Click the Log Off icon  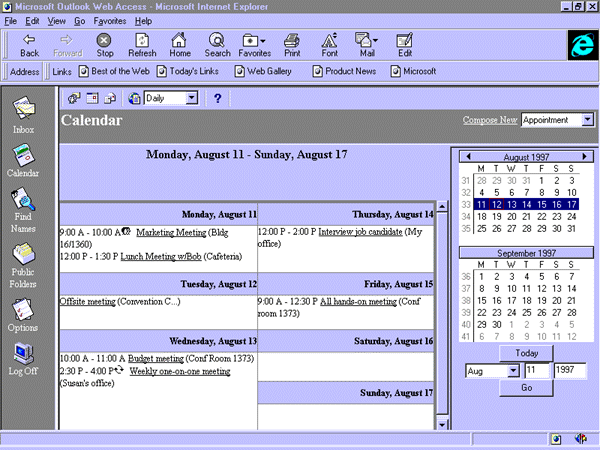pyautogui.click(x=23, y=357)
